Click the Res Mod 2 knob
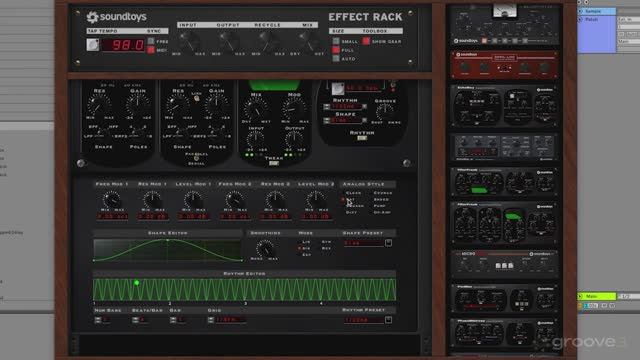 (275, 200)
